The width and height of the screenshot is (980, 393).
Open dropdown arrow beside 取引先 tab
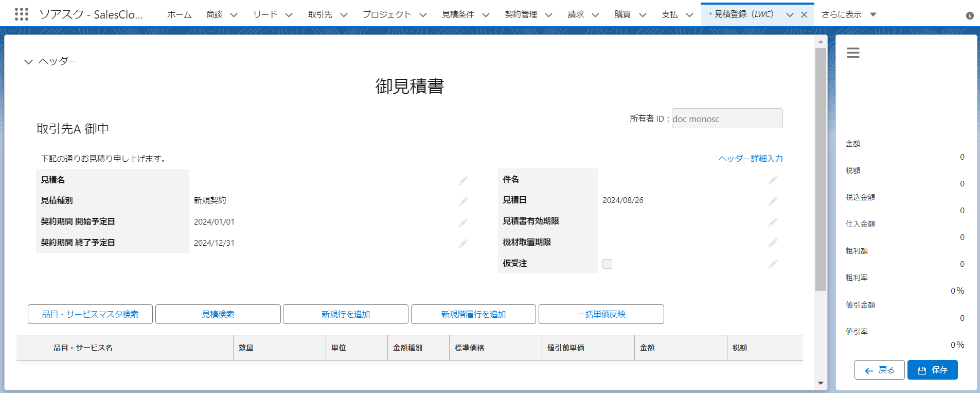click(x=344, y=15)
